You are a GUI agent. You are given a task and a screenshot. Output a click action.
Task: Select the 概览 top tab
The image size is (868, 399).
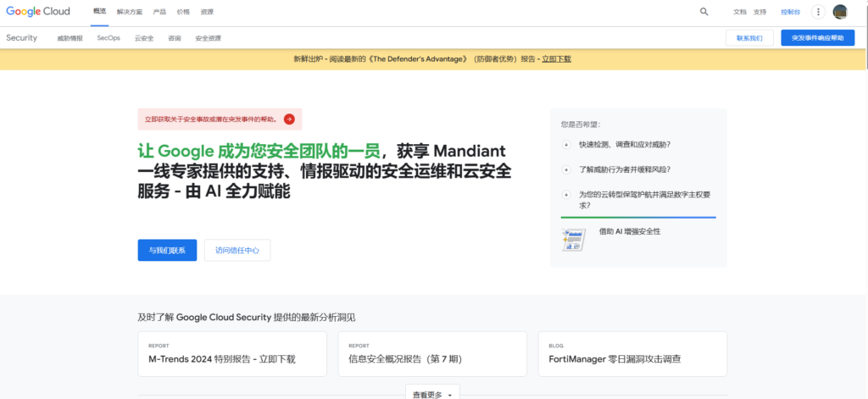click(x=100, y=12)
